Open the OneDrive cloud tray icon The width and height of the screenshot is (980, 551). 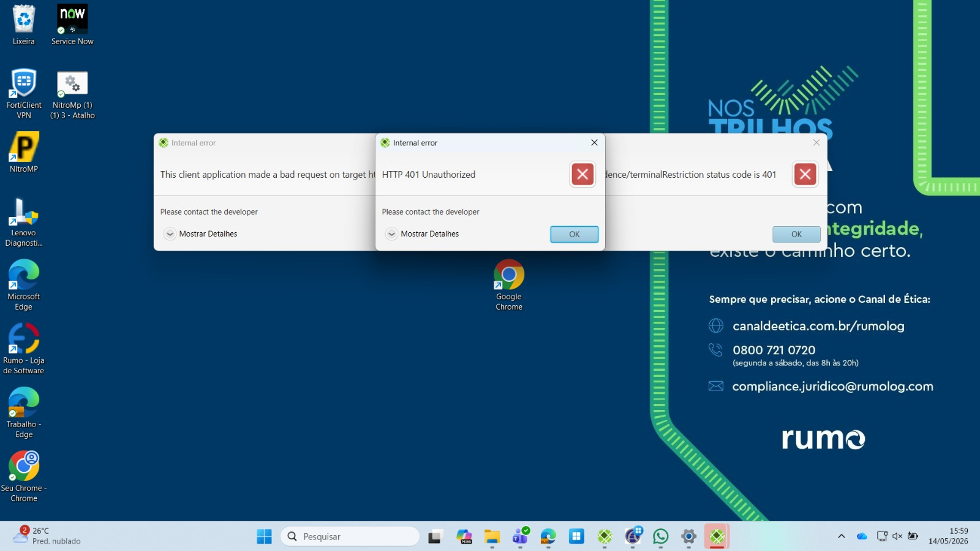point(862,536)
